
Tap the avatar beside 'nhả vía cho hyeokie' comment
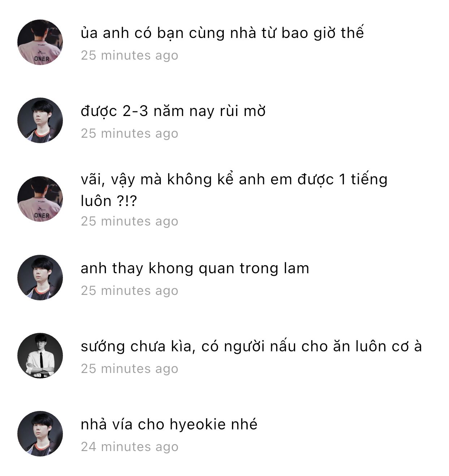40,434
